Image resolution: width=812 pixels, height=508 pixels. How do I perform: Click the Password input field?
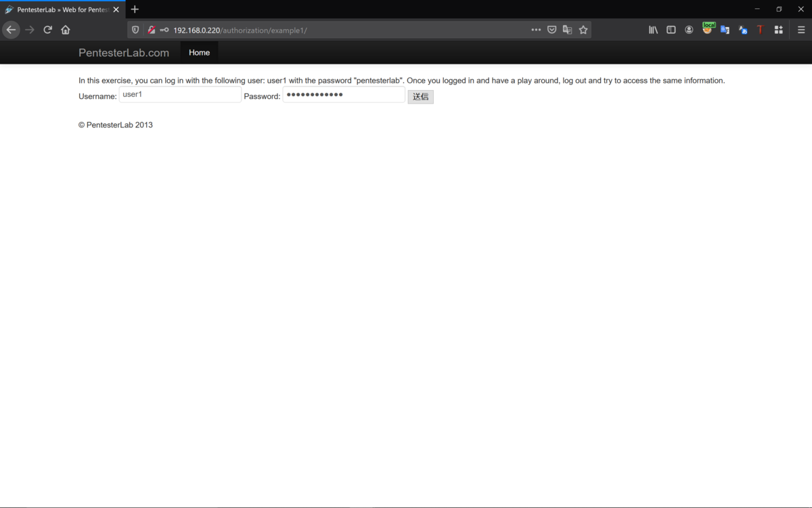tap(344, 95)
